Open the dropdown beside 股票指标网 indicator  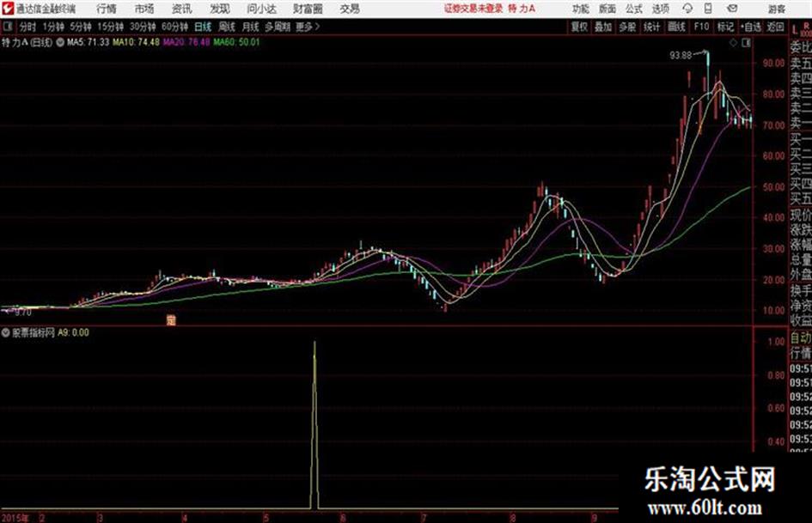(6, 332)
